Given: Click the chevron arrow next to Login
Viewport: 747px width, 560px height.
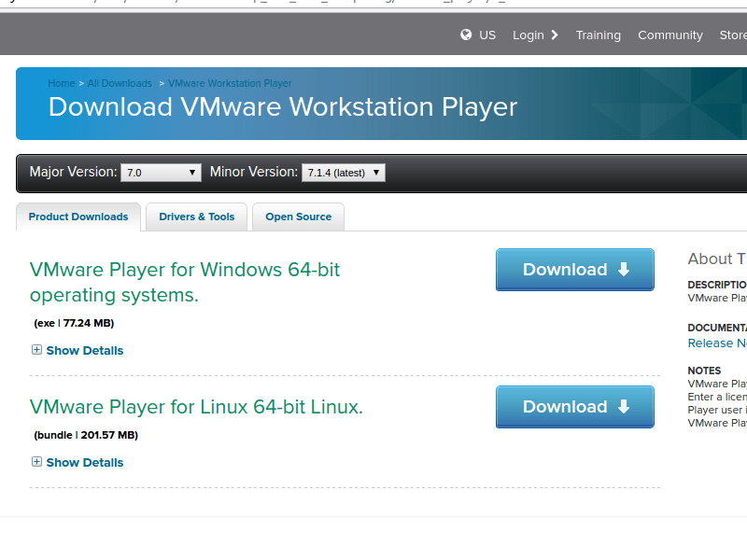Looking at the screenshot, I should (x=554, y=35).
